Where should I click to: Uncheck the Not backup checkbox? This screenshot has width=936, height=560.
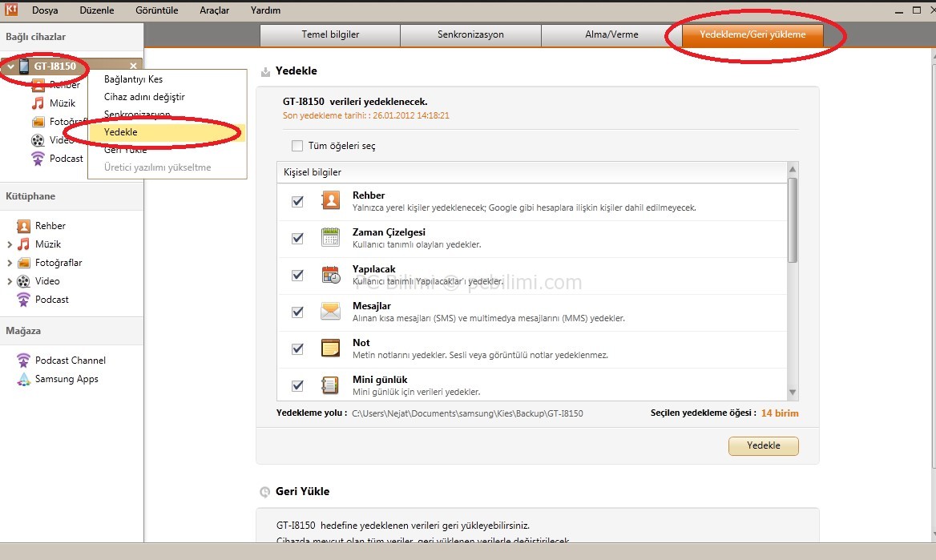[297, 348]
